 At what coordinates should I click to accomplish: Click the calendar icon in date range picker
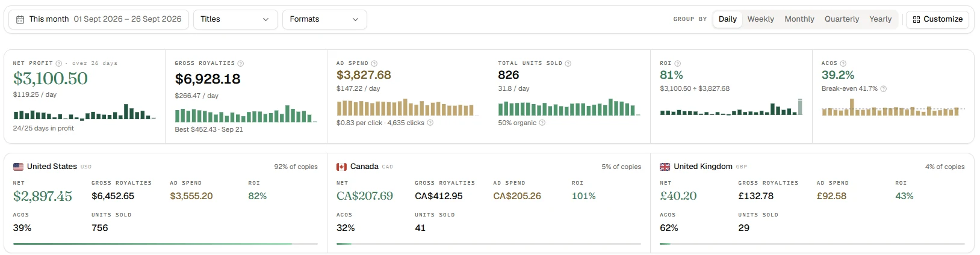click(x=20, y=19)
